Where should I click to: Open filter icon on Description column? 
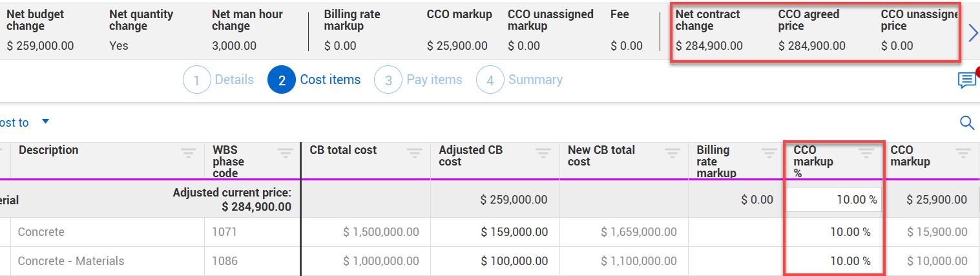(x=188, y=153)
